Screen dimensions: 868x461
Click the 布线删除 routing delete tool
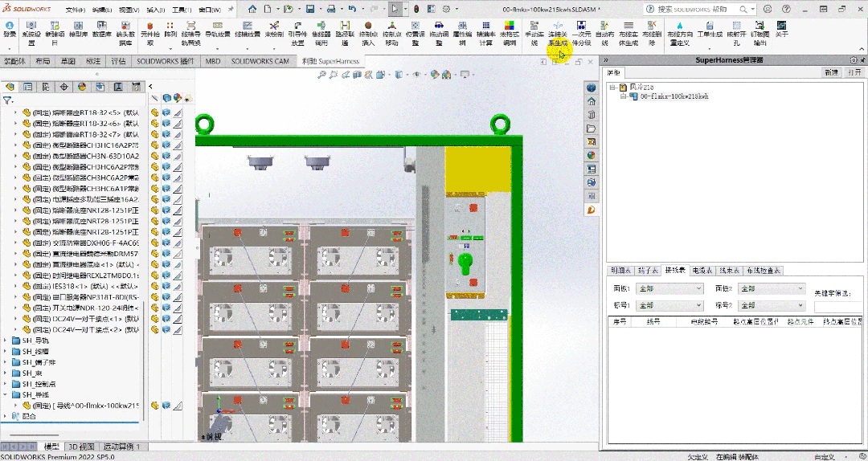point(652,33)
